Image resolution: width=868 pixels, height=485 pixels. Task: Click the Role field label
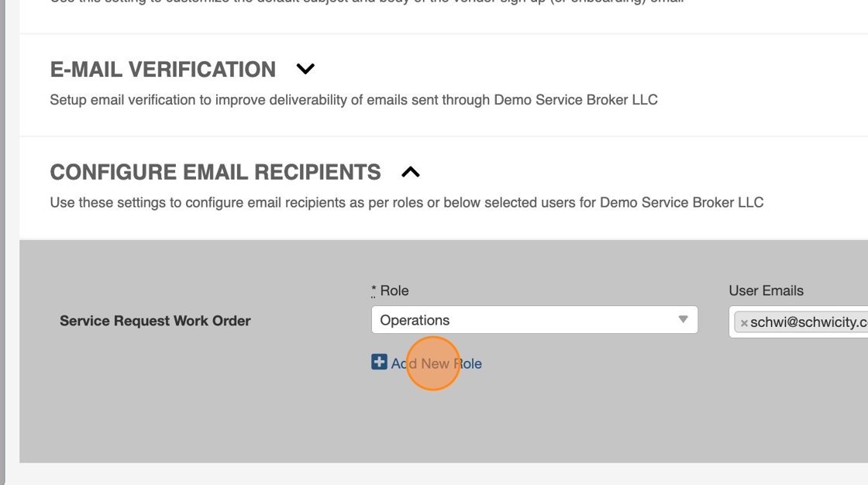click(394, 291)
